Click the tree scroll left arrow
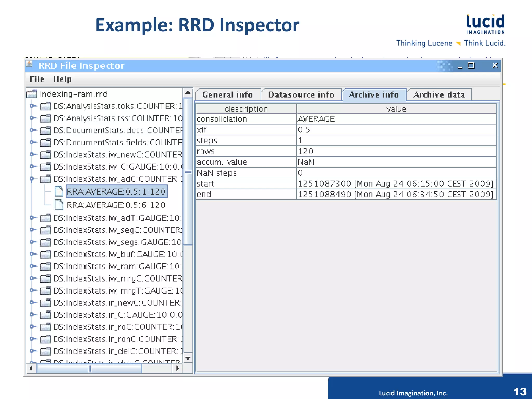This screenshot has width=532, height=399. pyautogui.click(x=31, y=368)
